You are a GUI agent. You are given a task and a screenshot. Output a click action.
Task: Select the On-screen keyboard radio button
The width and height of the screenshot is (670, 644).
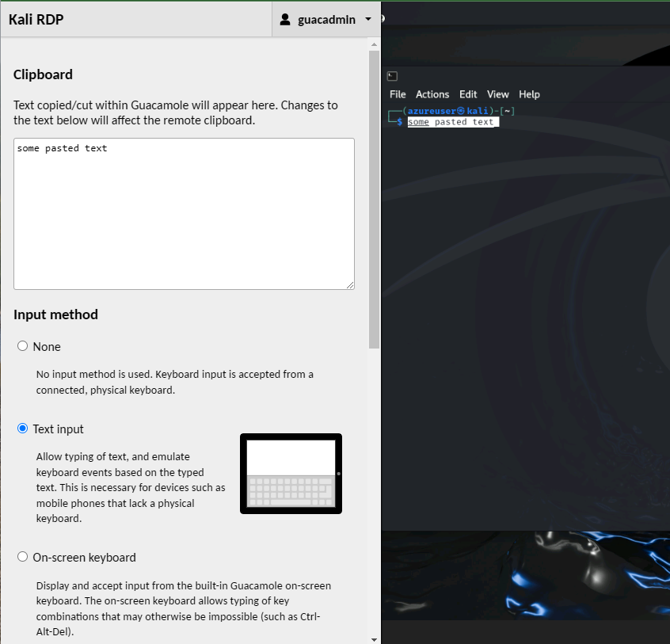tap(22, 557)
